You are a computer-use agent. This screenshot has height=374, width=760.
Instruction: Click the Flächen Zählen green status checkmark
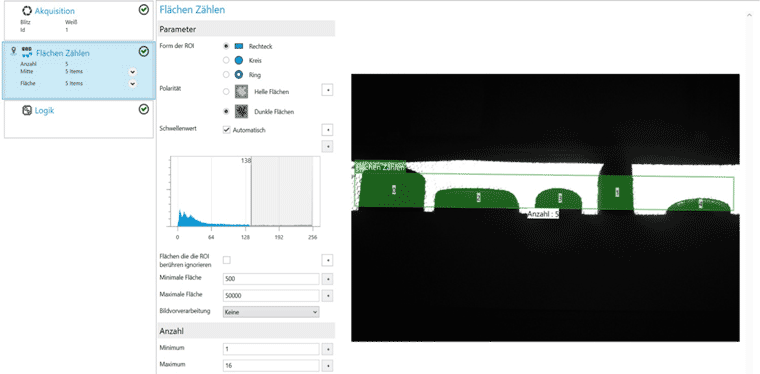point(143,51)
